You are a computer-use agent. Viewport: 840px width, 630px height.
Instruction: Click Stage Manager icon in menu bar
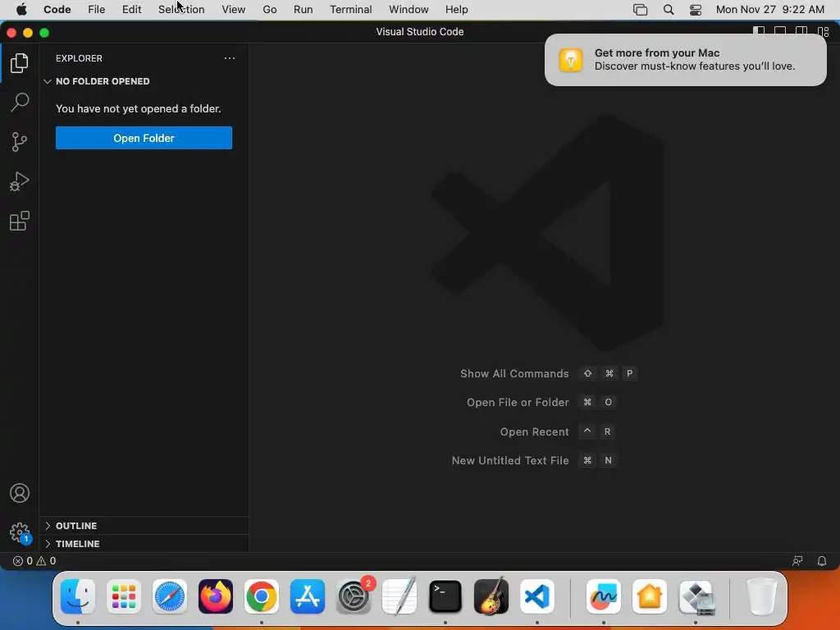[640, 10]
